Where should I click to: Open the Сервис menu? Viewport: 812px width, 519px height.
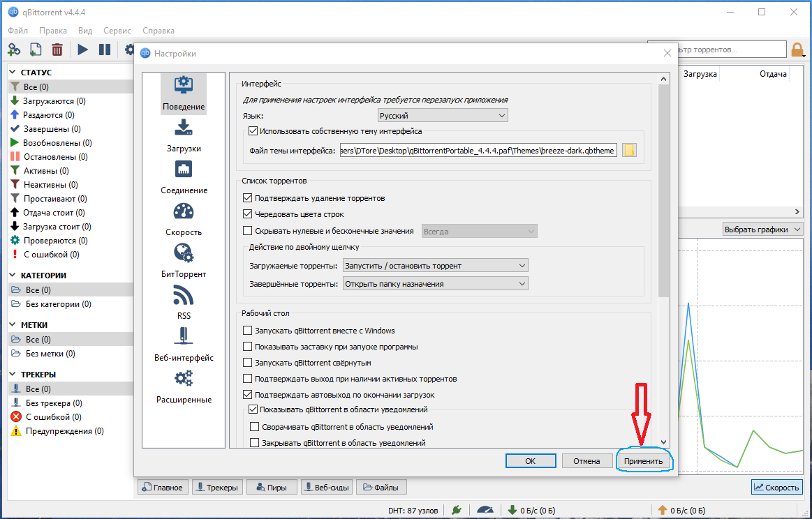coord(116,30)
